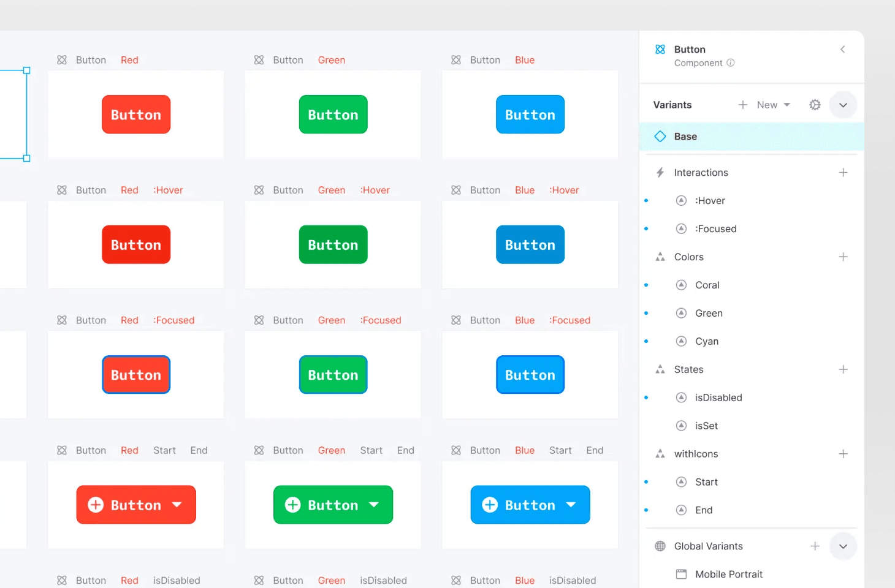Add a variant to withIcons group
The image size is (895, 588).
coord(843,454)
